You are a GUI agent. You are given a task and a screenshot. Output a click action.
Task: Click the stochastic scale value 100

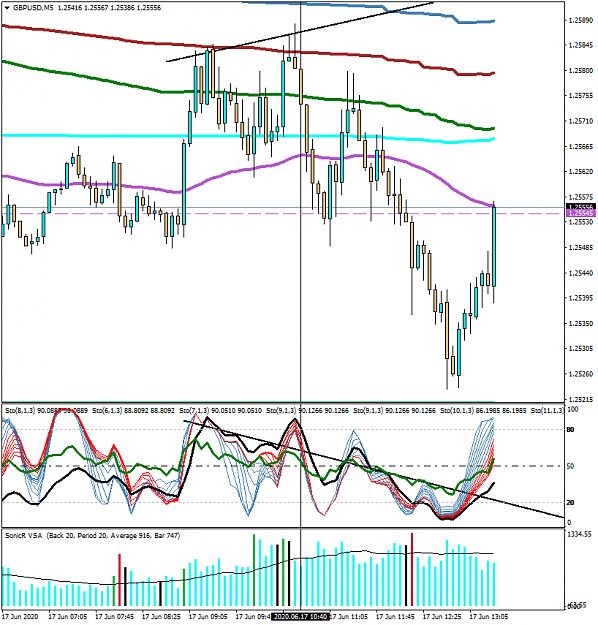[572, 409]
